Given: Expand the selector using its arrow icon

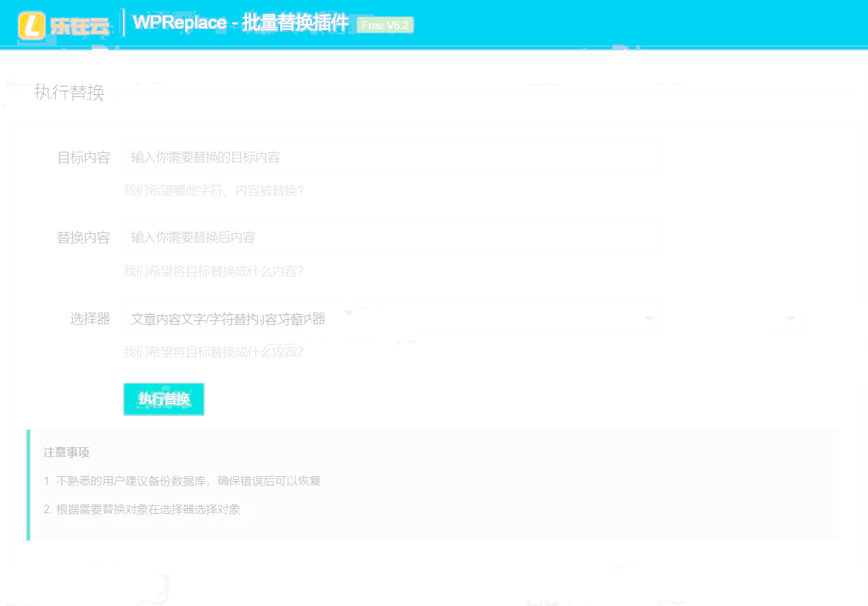Looking at the screenshot, I should click(x=648, y=319).
